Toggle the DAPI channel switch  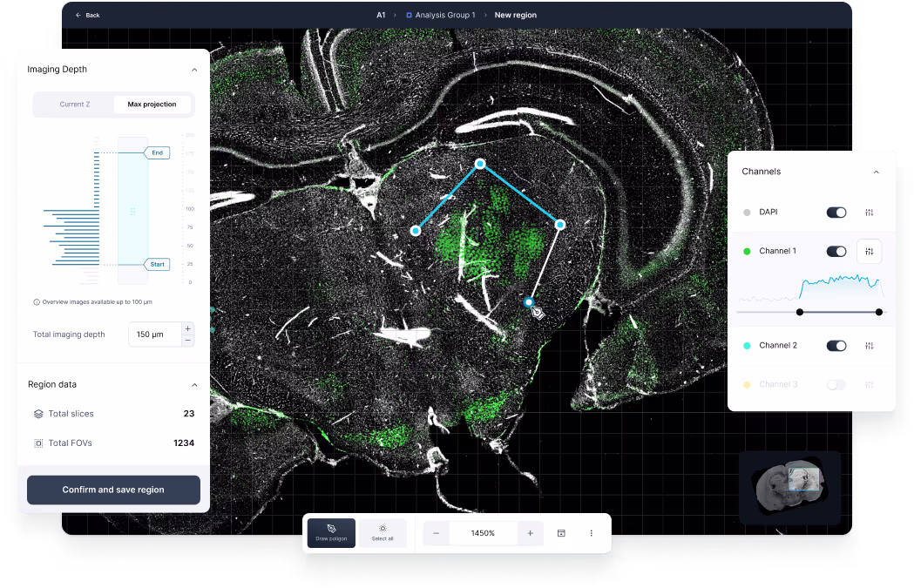coord(836,213)
